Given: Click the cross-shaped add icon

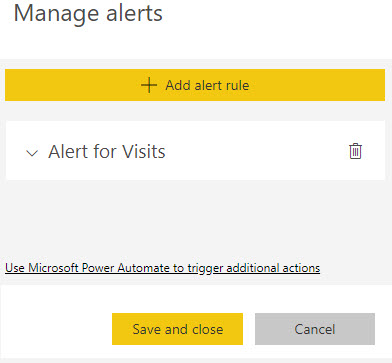Looking at the screenshot, I should [149, 85].
